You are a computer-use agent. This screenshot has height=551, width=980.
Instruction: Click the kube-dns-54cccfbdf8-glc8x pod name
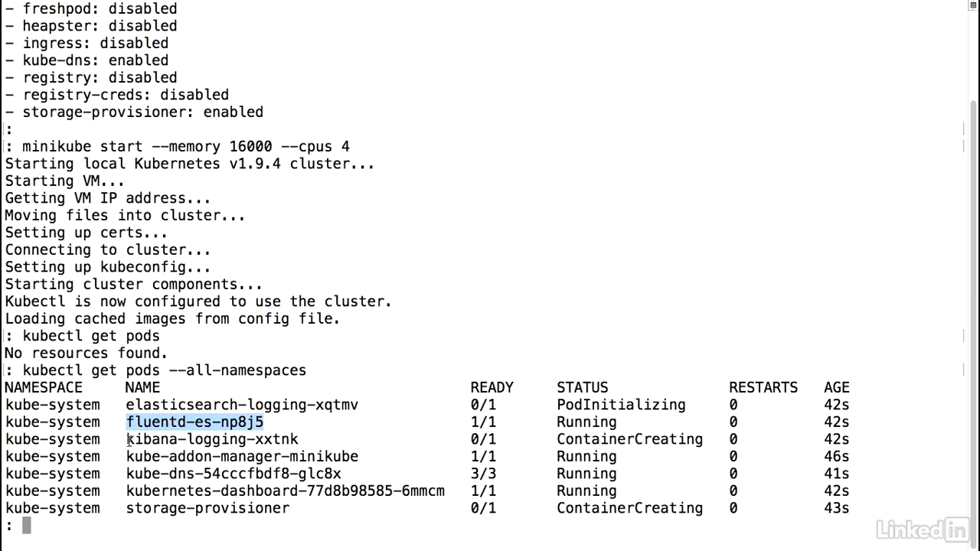pos(234,474)
